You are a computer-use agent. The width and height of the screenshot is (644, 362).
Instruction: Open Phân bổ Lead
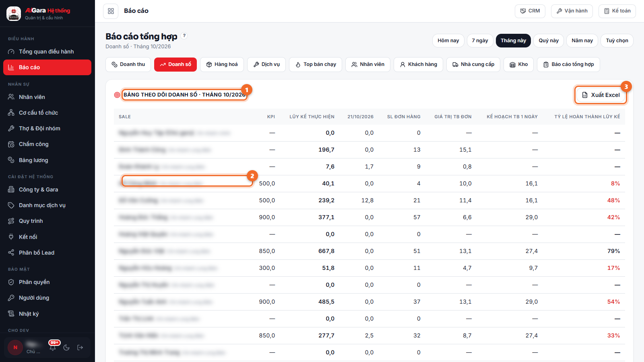[47, 253]
